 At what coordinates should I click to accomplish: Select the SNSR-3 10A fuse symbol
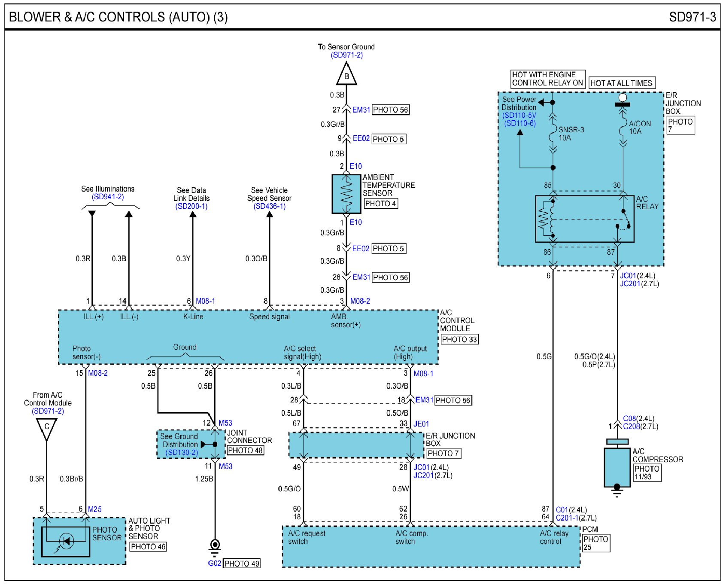click(553, 134)
